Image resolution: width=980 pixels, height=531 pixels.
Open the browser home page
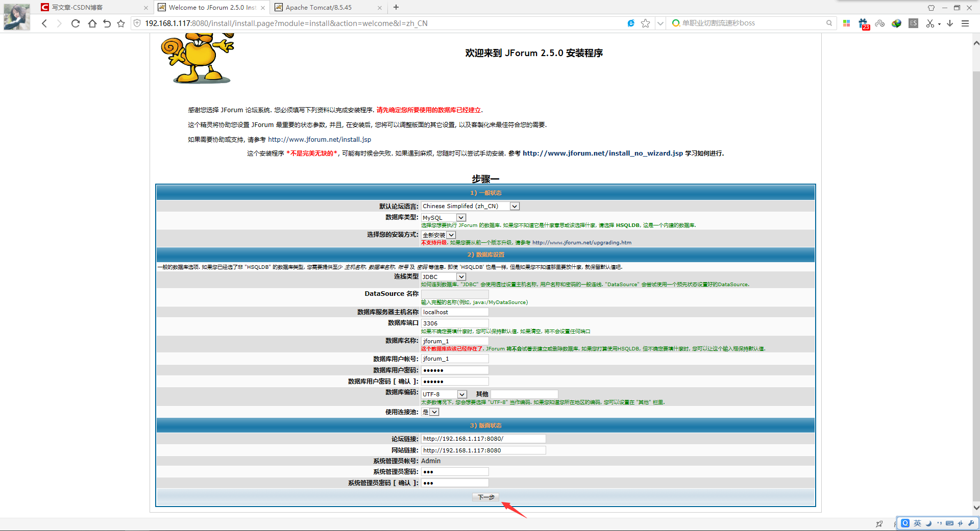pos(92,23)
